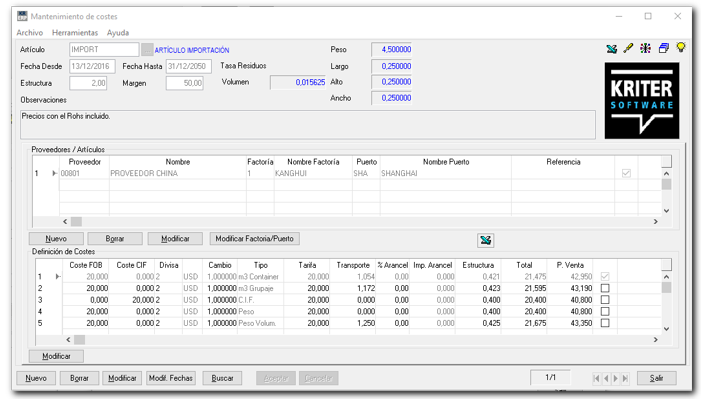Click the Volumen value 0,015625
701x399 pixels.
tap(298, 82)
